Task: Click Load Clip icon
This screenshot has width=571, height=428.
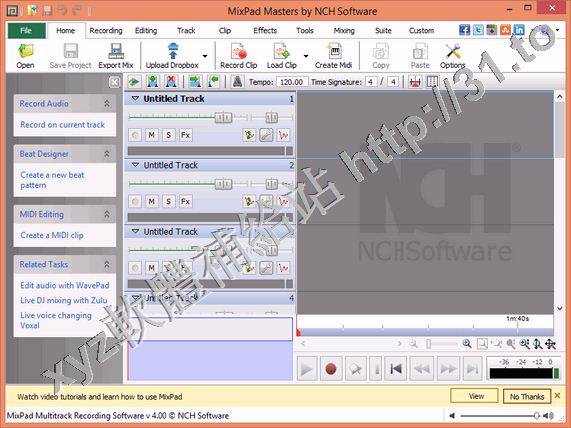Action: [x=281, y=56]
